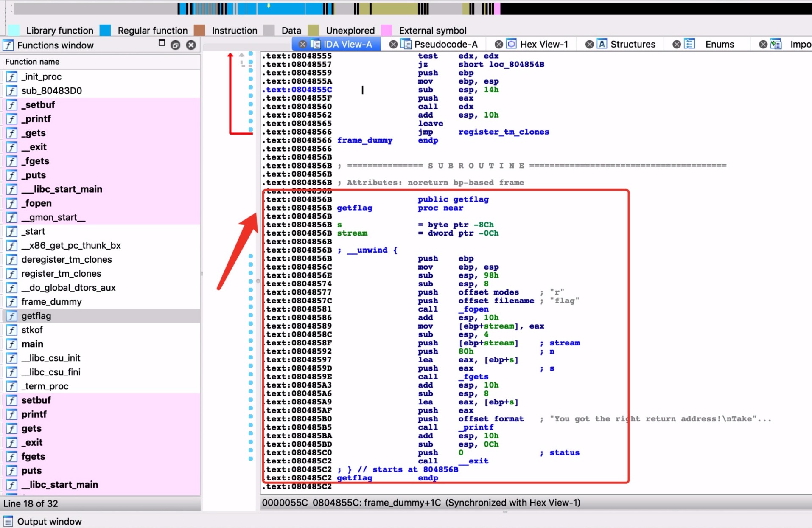Click the yellow marker on navigation band

(269, 6)
